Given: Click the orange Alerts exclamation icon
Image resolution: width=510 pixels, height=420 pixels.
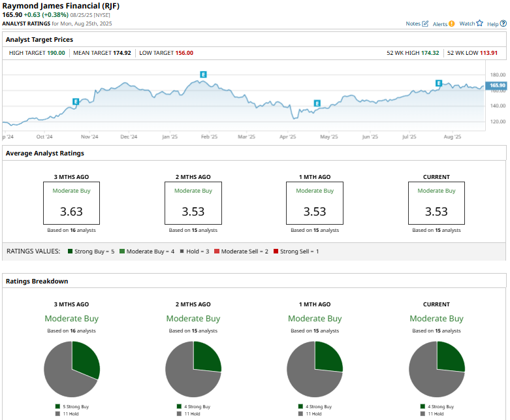Looking at the screenshot, I should 452,24.
